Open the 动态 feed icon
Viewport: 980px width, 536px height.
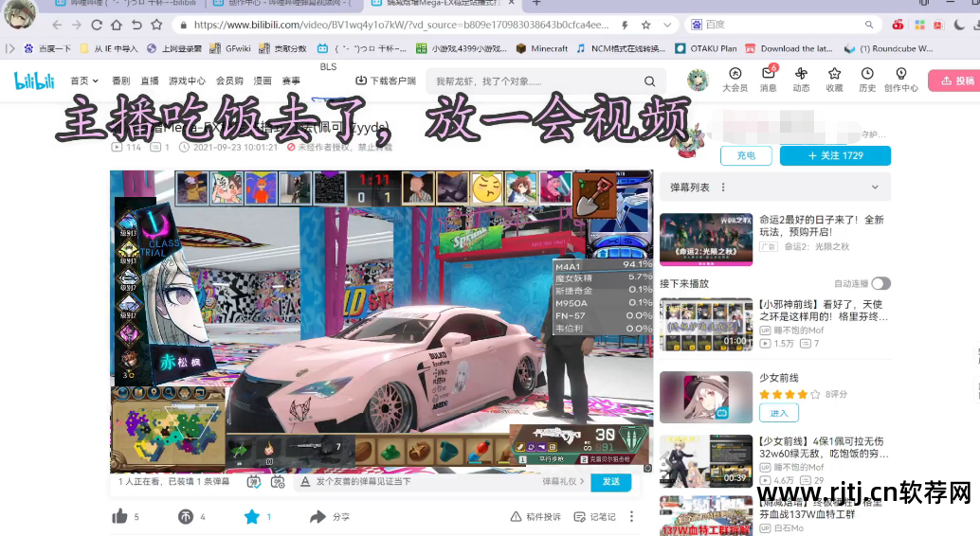[x=801, y=80]
